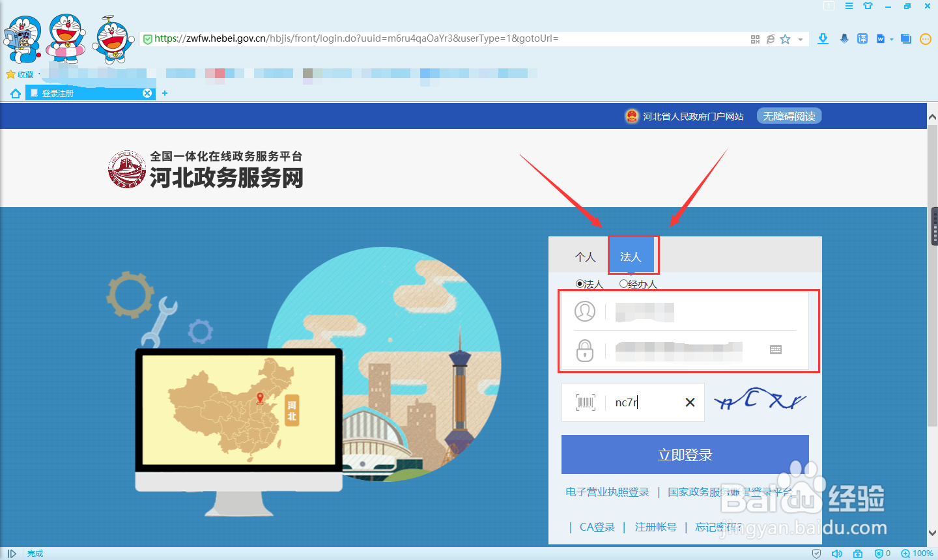This screenshot has height=560, width=938.
Task: Select the 经办人 radio option
Action: 623,284
